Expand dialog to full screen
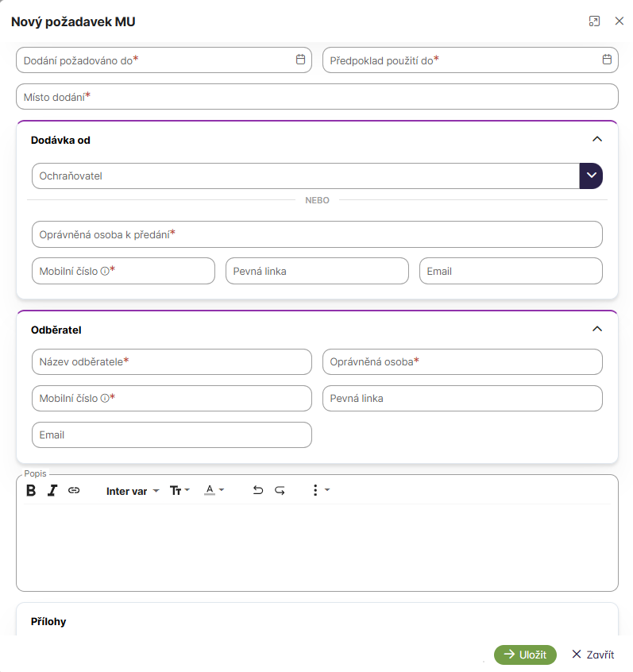This screenshot has width=633, height=672. [x=594, y=21]
